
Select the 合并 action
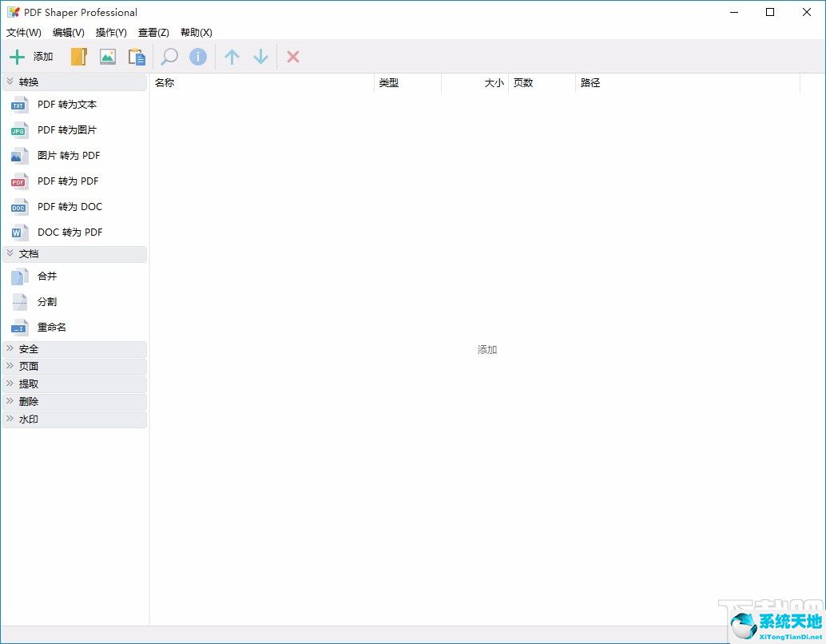pyautogui.click(x=47, y=276)
